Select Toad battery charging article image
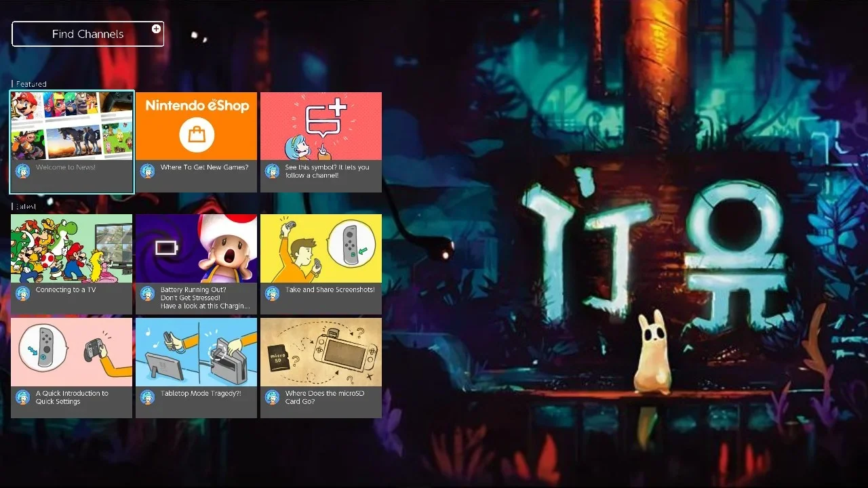 click(197, 248)
